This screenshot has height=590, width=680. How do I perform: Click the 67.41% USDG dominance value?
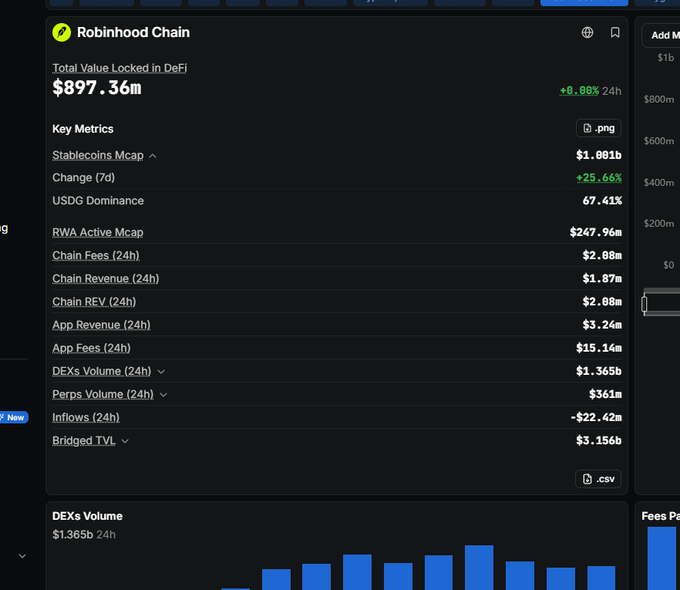coord(602,201)
